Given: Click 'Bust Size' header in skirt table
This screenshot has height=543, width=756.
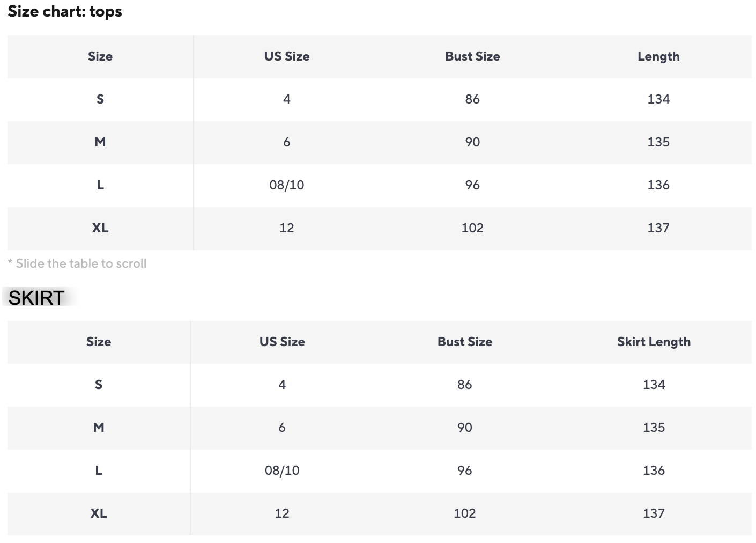Looking at the screenshot, I should [464, 342].
